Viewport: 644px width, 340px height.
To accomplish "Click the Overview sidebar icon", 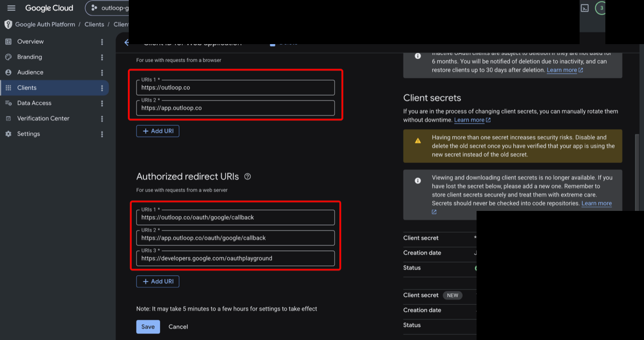I will click(x=8, y=41).
